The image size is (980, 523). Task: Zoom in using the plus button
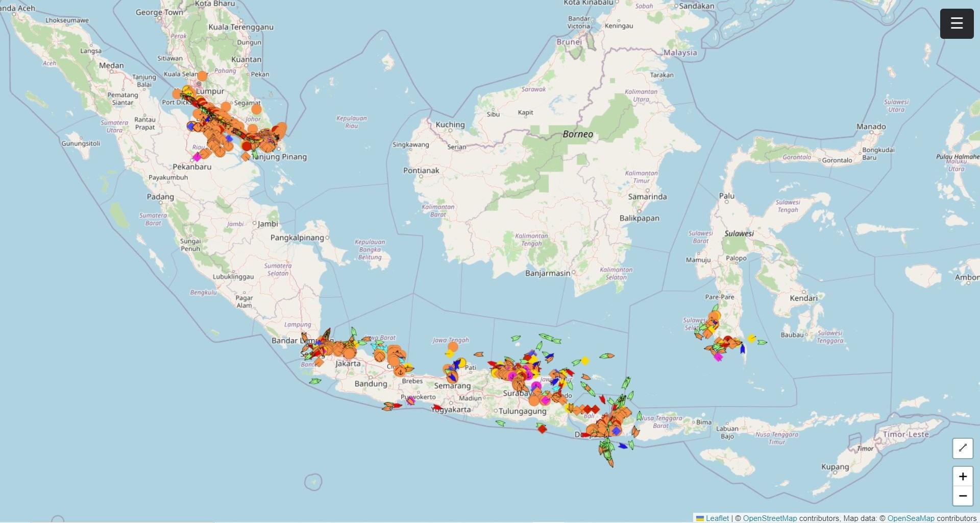coord(963,476)
